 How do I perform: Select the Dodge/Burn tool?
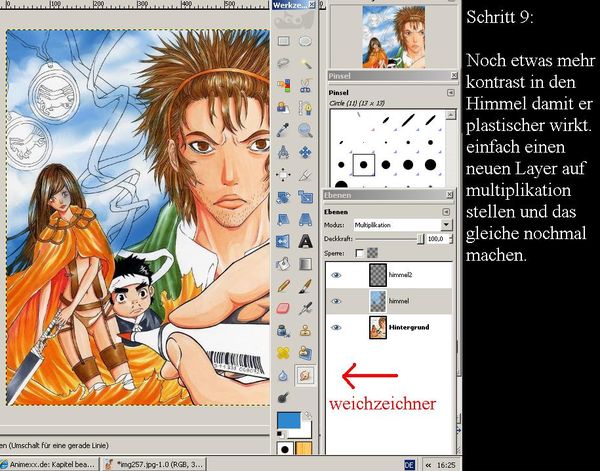click(283, 398)
